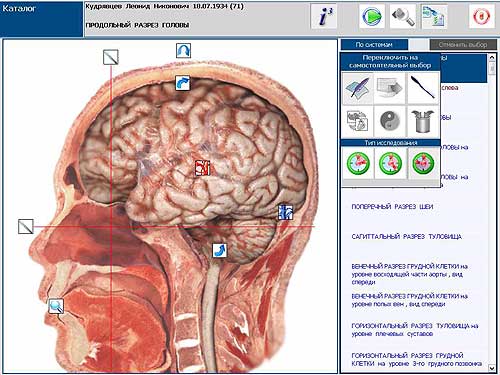This screenshot has height=375, width=500.
Task: Click the zoom magnifier near the mouth
Action: 56,306
